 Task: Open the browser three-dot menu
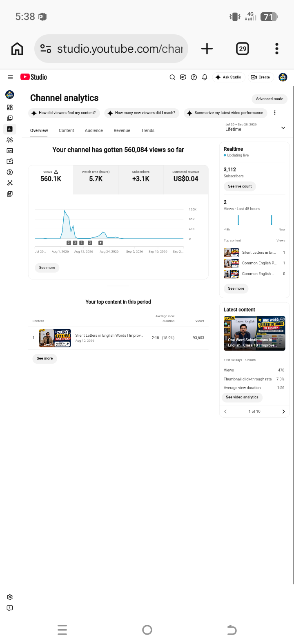(x=277, y=49)
